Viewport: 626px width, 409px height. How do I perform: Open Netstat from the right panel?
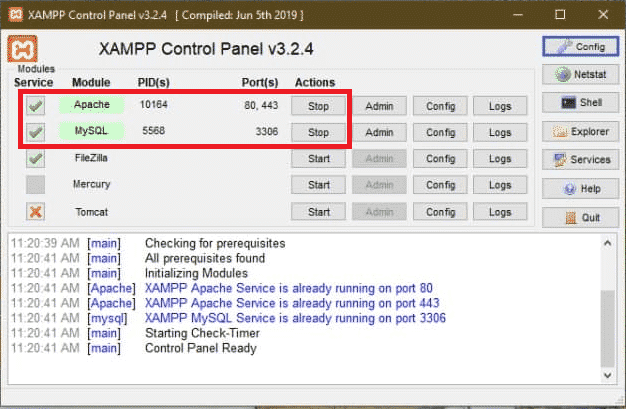580,74
